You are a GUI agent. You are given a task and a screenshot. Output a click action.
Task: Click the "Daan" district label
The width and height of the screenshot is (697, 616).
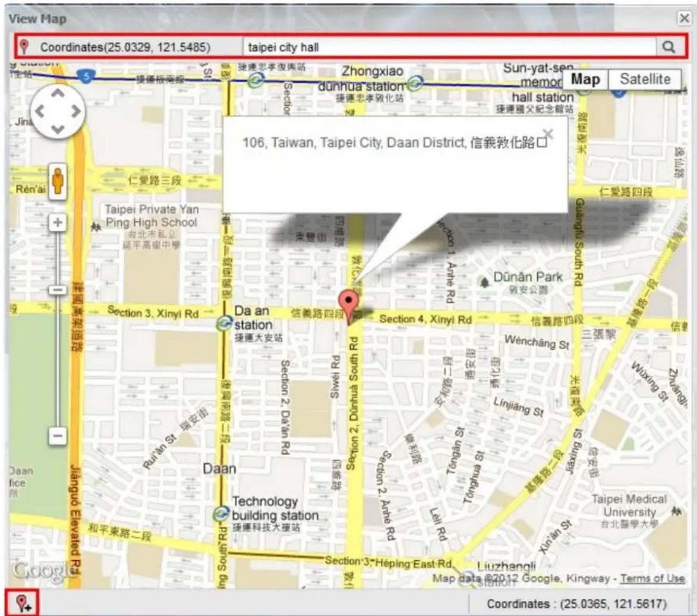pyautogui.click(x=220, y=469)
